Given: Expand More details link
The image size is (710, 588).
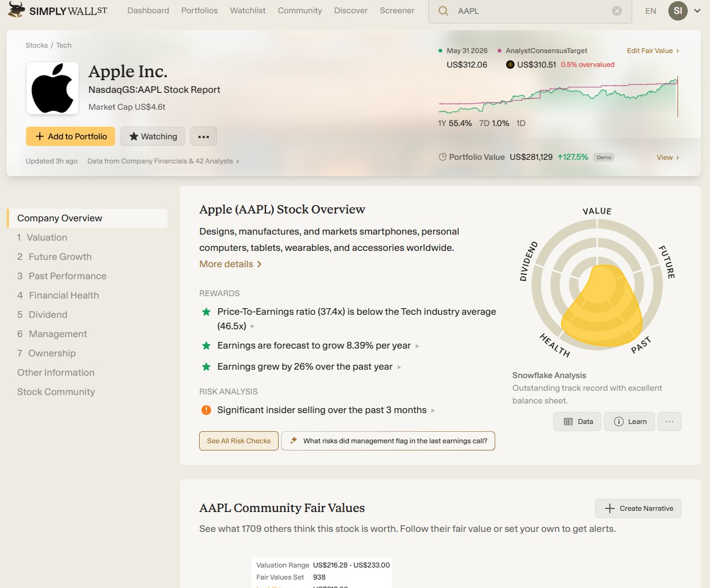Looking at the screenshot, I should click(230, 264).
